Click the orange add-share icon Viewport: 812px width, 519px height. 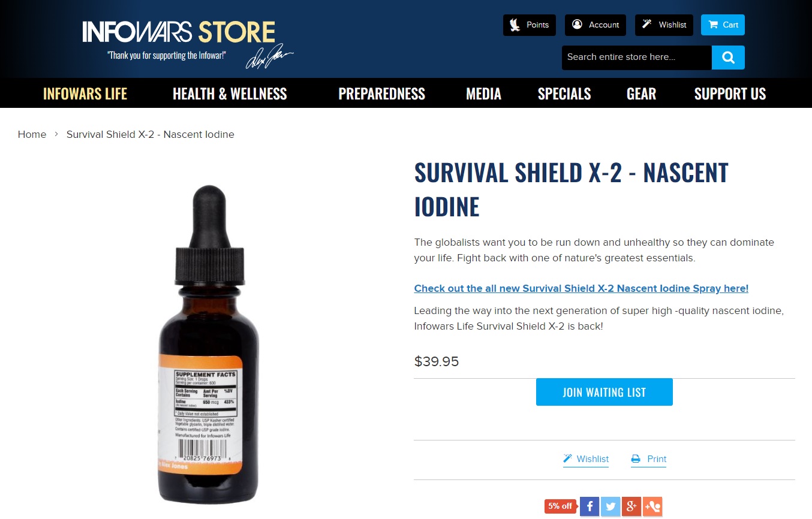[x=652, y=506]
